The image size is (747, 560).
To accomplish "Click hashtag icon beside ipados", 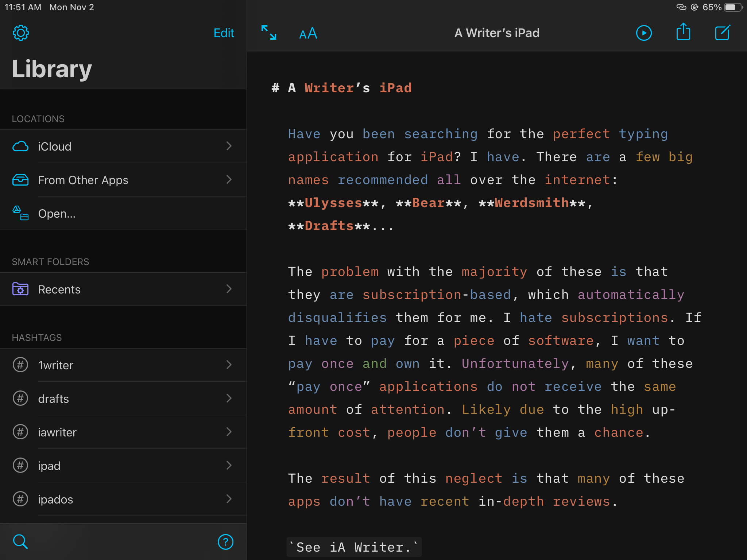I will [20, 499].
